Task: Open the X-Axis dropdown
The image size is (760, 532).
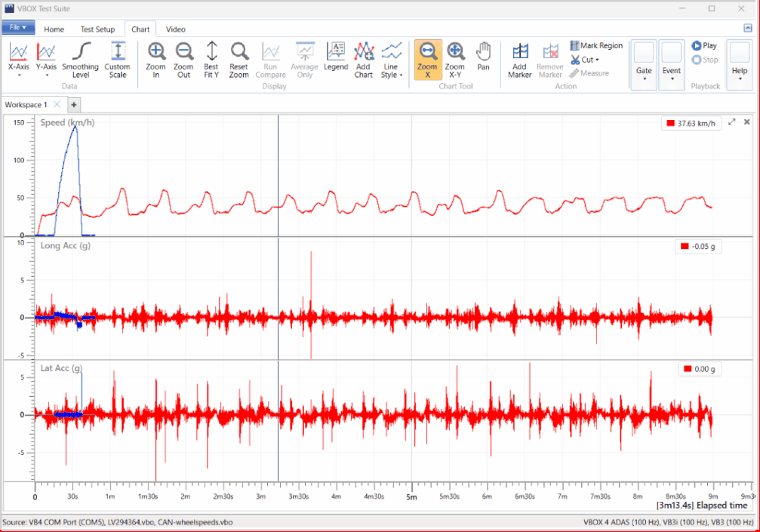Action: tap(19, 59)
